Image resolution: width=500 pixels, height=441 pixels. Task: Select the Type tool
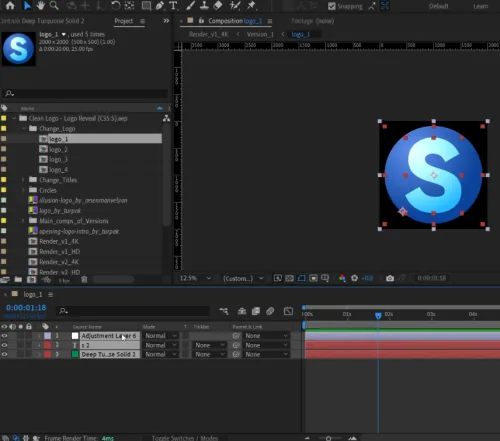coord(173,5)
